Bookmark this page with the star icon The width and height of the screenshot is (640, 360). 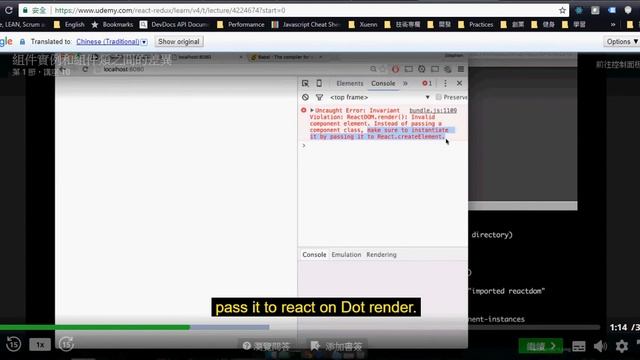point(562,10)
